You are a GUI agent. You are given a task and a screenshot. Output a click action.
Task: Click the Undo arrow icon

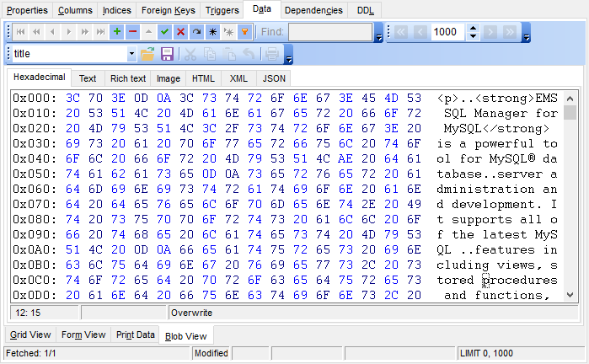coord(249,54)
